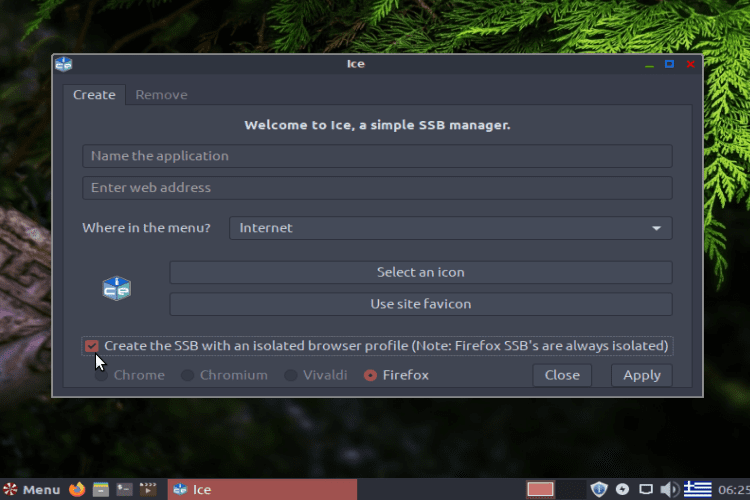Image resolution: width=750 pixels, height=500 pixels.
Task: Switch to the first workspace in the pager
Action: click(540, 489)
